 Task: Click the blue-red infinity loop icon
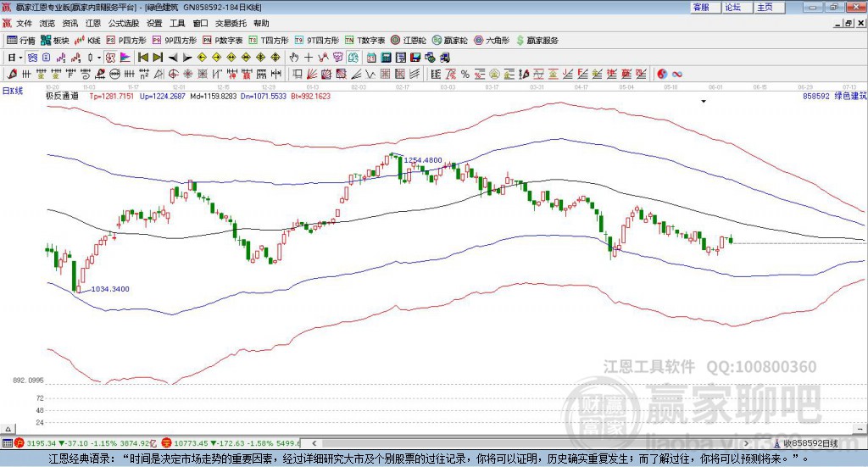[x=677, y=74]
